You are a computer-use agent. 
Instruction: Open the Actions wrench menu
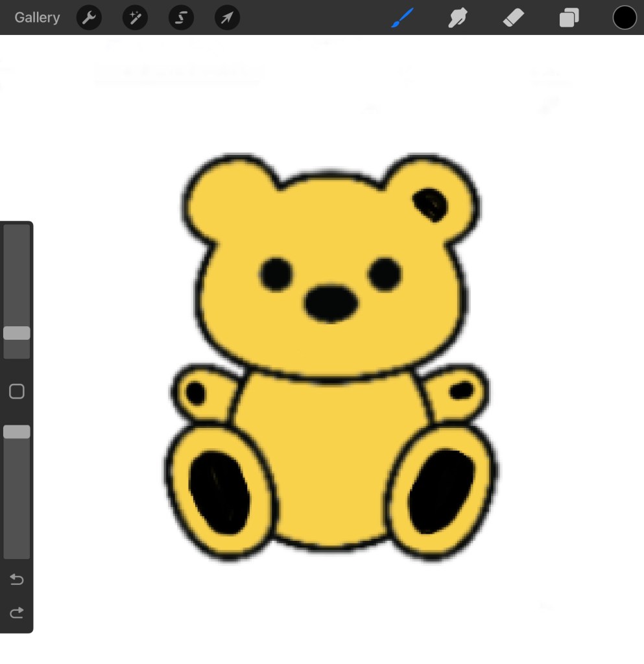89,18
